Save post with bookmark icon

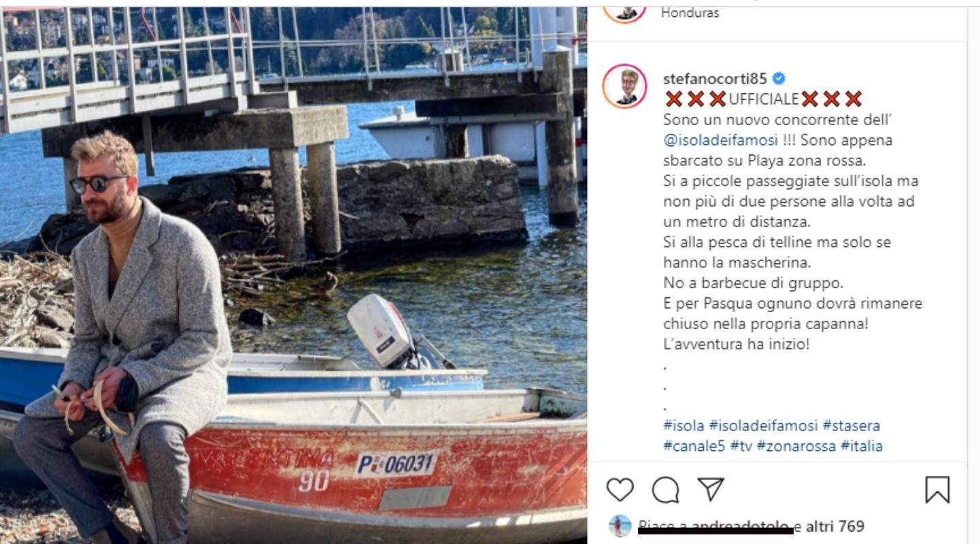(x=937, y=490)
